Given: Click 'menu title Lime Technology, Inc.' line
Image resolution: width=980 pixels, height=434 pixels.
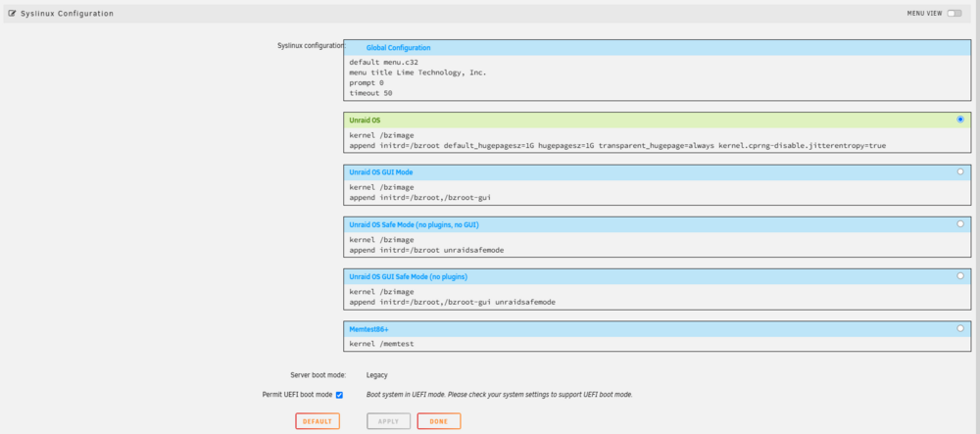Looking at the screenshot, I should pyautogui.click(x=417, y=72).
